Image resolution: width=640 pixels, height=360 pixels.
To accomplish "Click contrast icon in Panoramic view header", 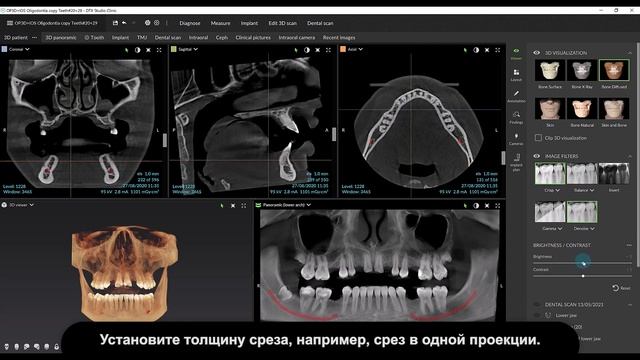I will [x=476, y=206].
